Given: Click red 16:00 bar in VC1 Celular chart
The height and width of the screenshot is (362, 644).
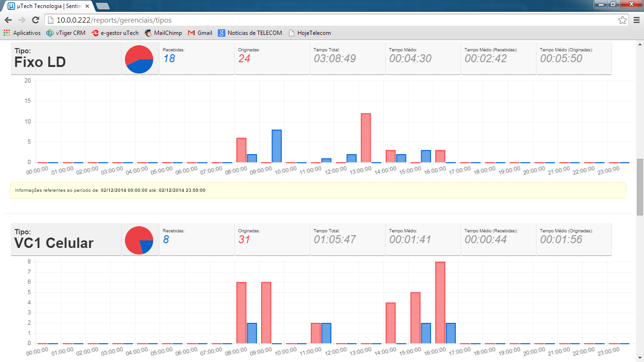Looking at the screenshot, I should point(440,303).
